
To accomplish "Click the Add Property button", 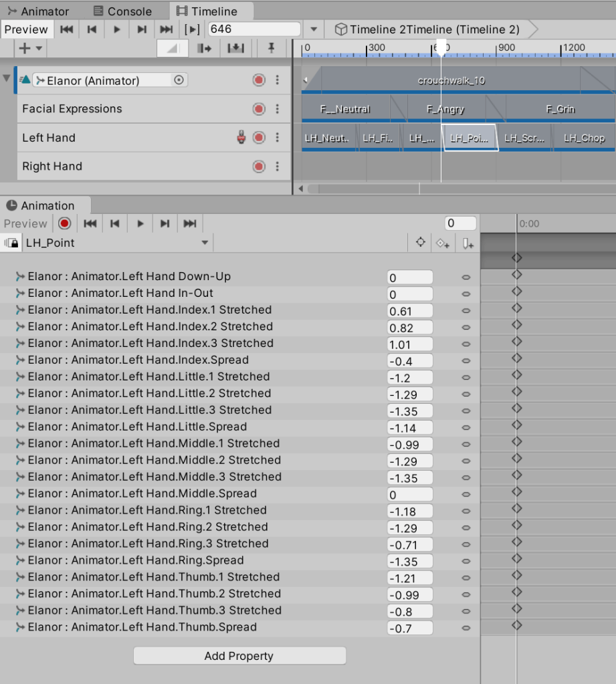I will (239, 656).
